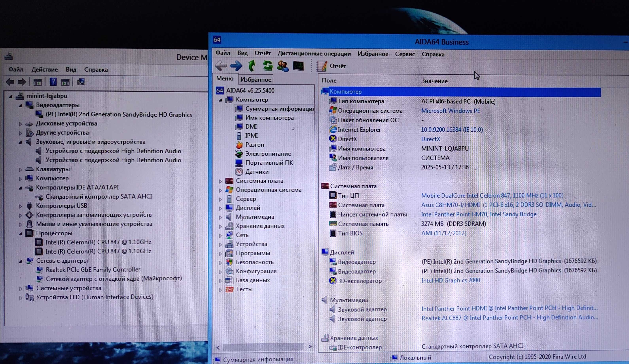Click the DirectX value link
The width and height of the screenshot is (629, 364).
pos(430,139)
